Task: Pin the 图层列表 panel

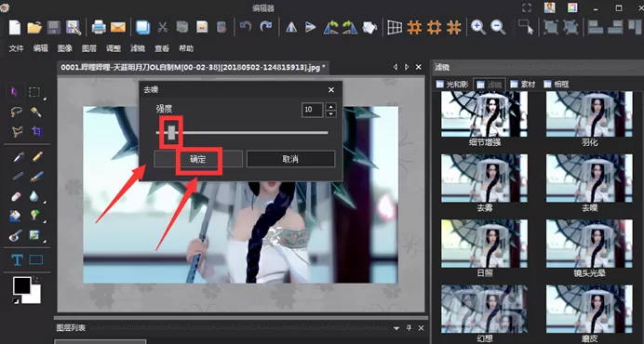Action: pyautogui.click(x=409, y=327)
